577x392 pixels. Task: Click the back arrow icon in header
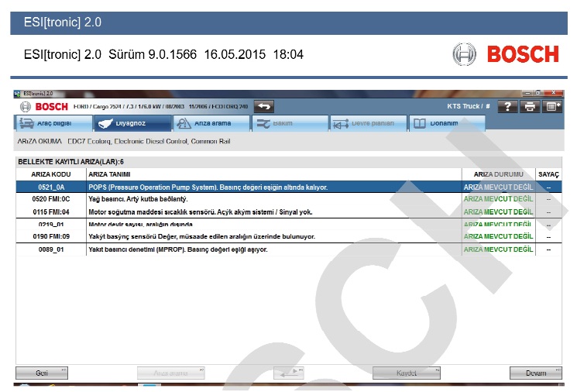click(x=264, y=106)
